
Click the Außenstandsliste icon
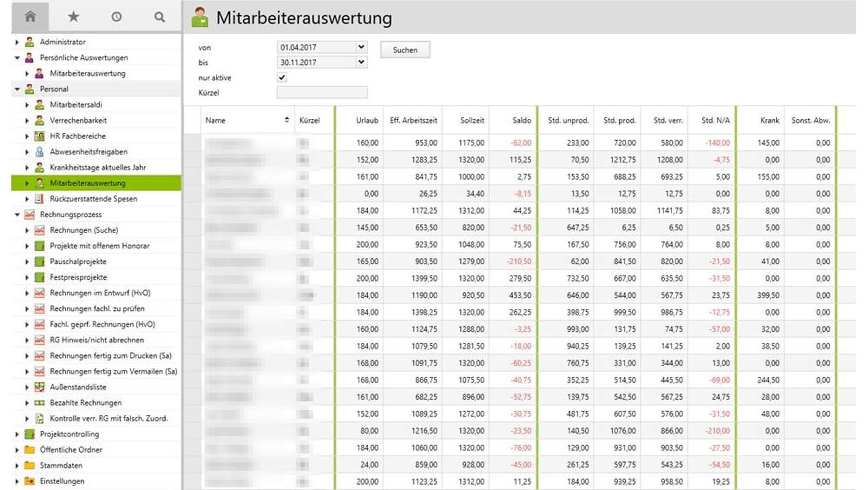(x=40, y=387)
